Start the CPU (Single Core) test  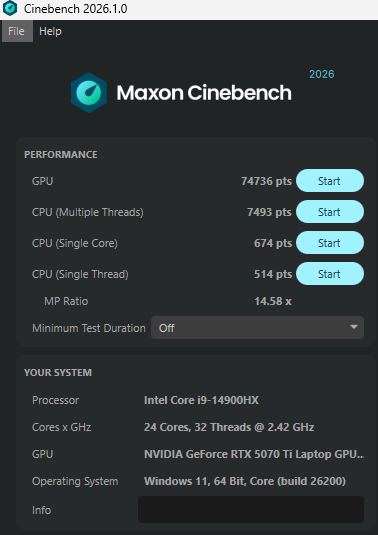click(330, 243)
